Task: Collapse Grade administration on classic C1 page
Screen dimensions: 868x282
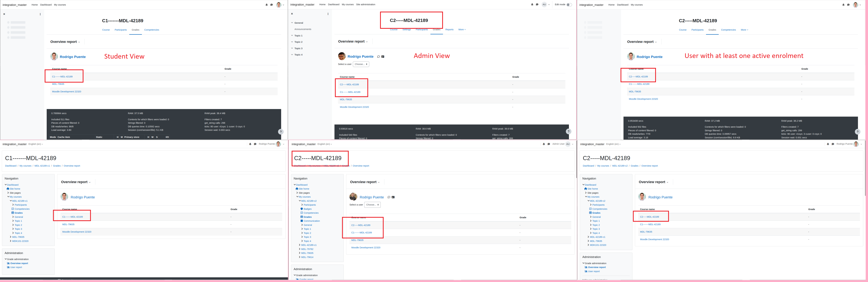Action: coord(6,259)
